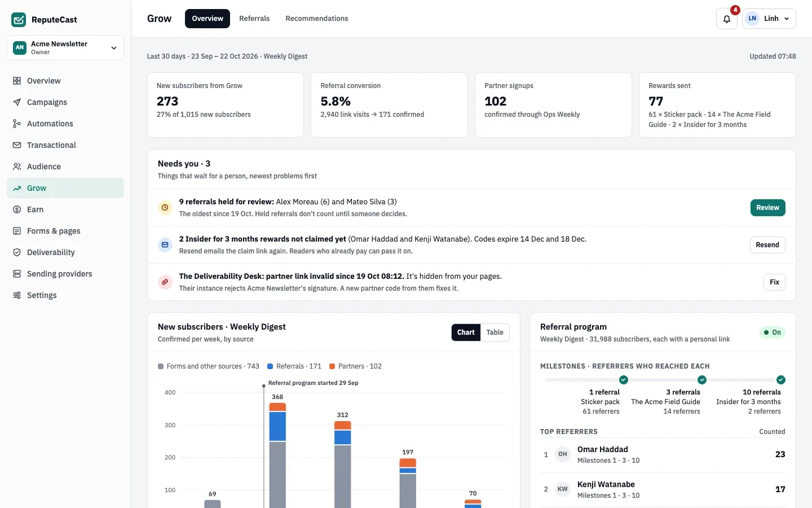The image size is (812, 508).
Task: Click the 3 referrals milestone checkmark
Action: [x=702, y=380]
